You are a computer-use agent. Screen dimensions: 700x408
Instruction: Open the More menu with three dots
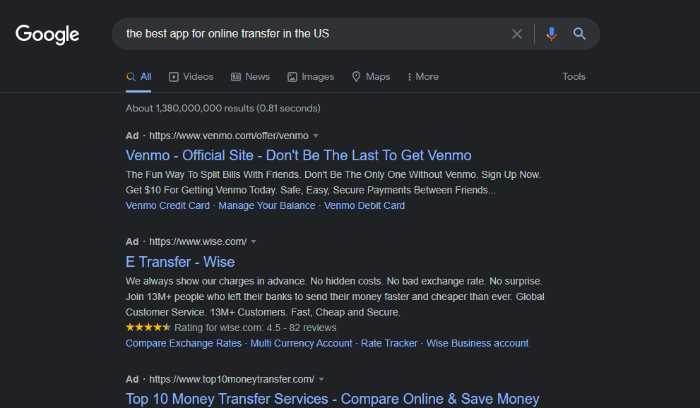point(423,77)
